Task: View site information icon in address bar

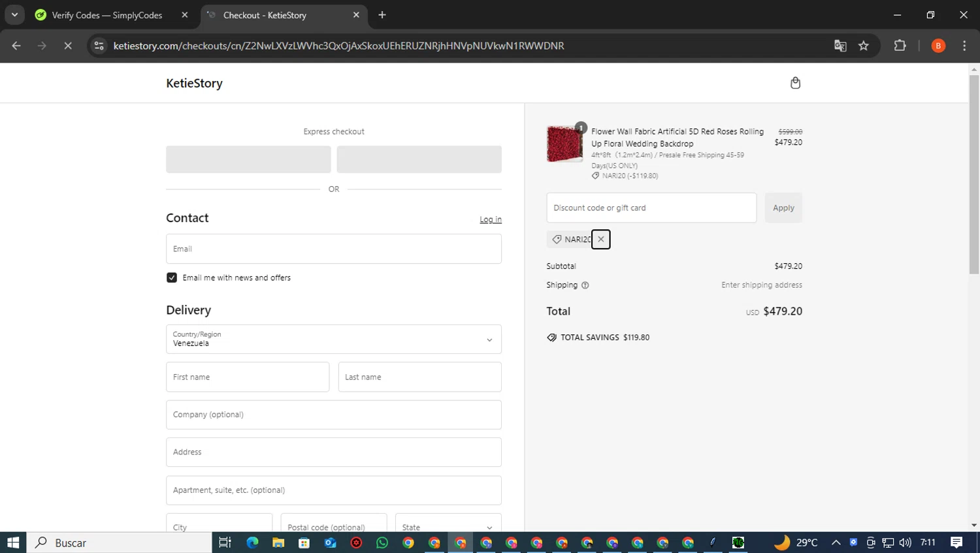Action: click(99, 46)
